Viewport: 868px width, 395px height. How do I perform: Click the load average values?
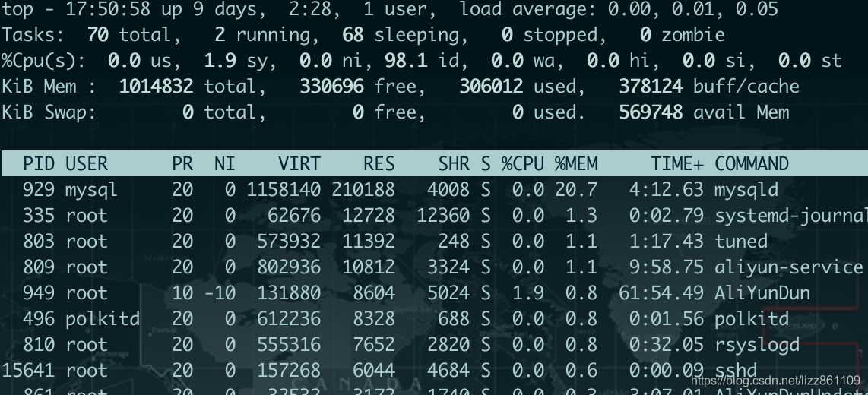[693, 9]
